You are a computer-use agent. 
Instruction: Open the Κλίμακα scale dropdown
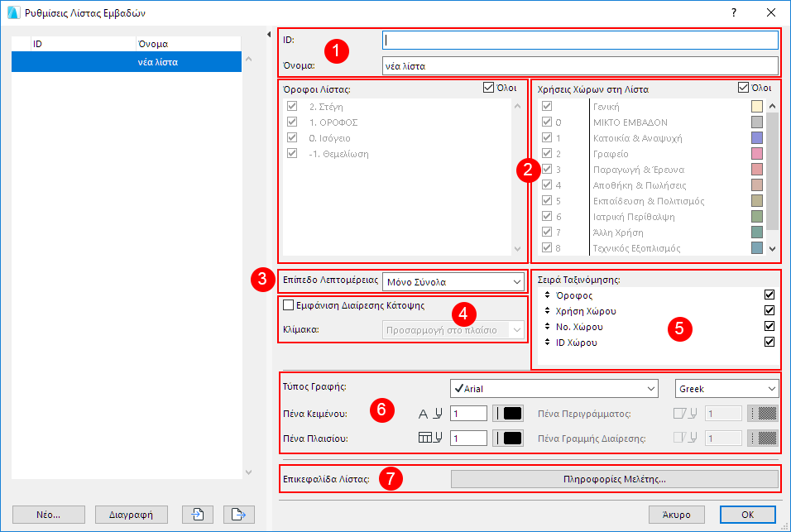[453, 330]
